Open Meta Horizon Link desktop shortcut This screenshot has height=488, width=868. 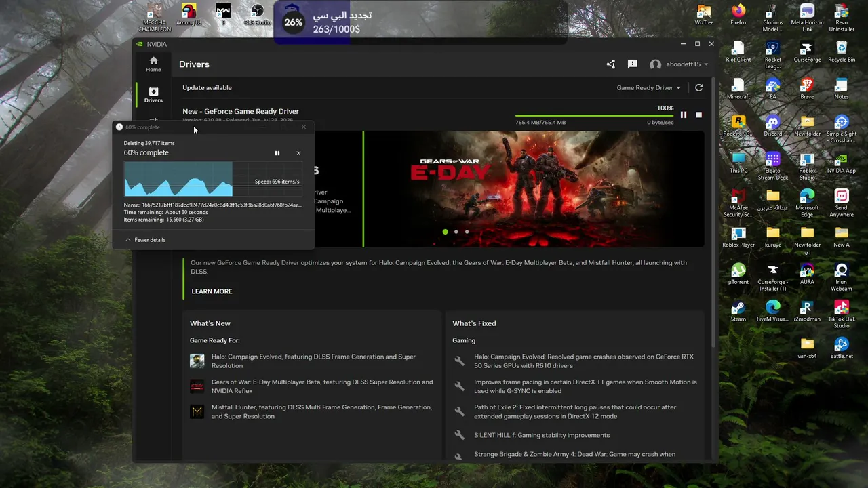click(807, 18)
